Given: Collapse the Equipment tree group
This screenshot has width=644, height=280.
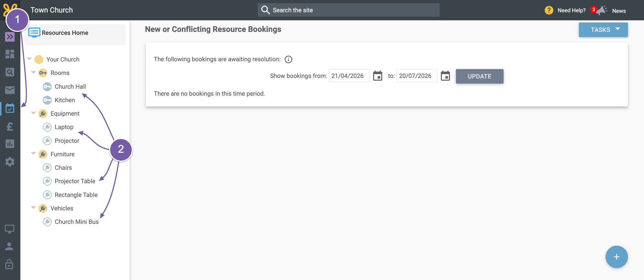Looking at the screenshot, I should pos(33,113).
